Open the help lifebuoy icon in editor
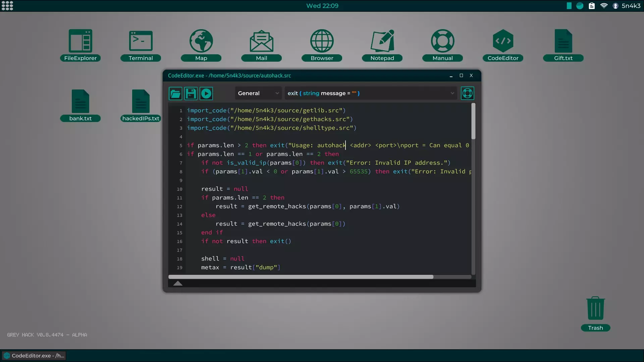Image resolution: width=644 pixels, height=362 pixels. (467, 93)
